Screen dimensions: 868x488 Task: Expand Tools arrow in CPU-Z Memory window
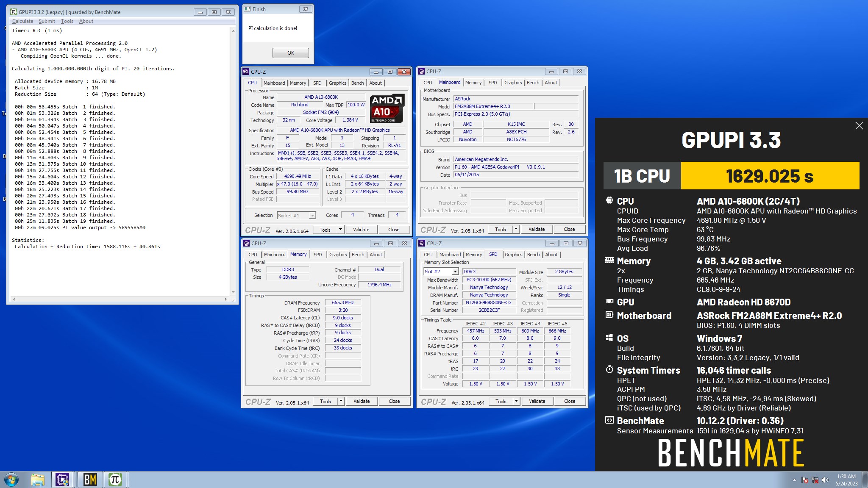point(340,401)
